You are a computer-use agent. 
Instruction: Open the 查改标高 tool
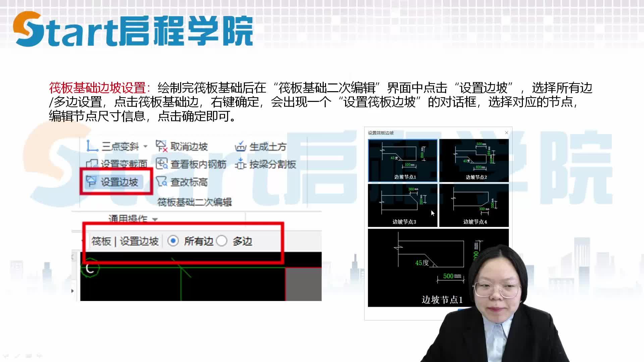pyautogui.click(x=181, y=182)
